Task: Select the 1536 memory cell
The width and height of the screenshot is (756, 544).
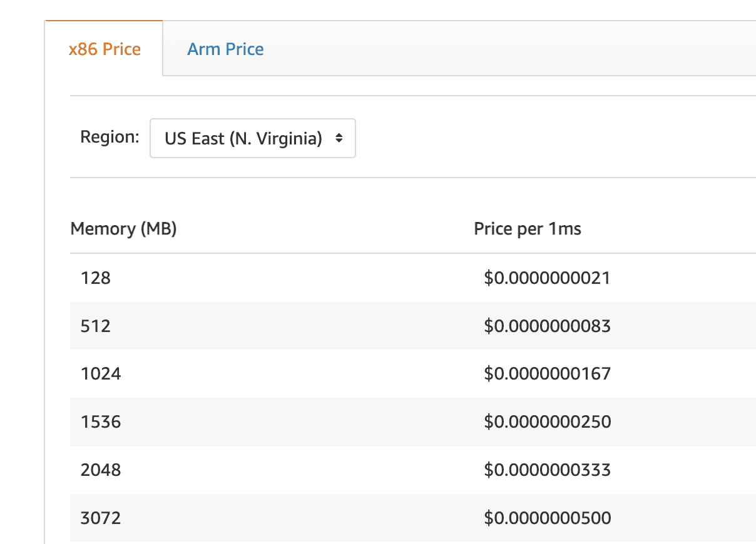Action: click(x=101, y=422)
